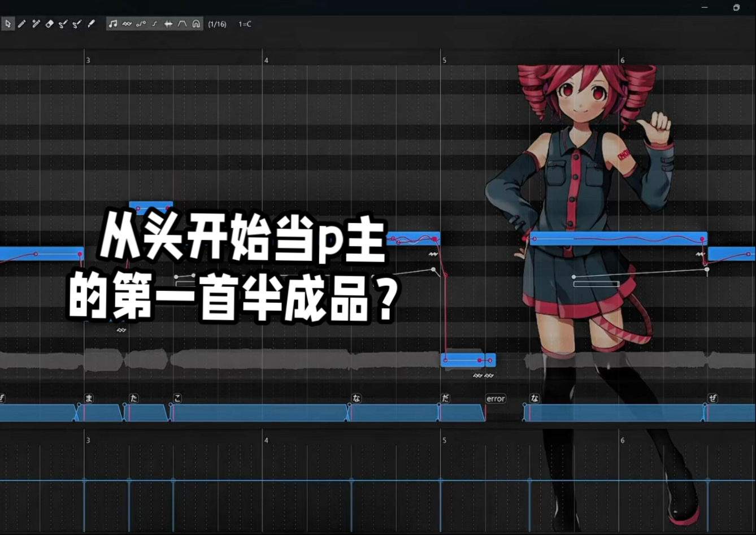756x535 pixels.
Task: Select the plain pencil draw tool
Action: pos(22,24)
